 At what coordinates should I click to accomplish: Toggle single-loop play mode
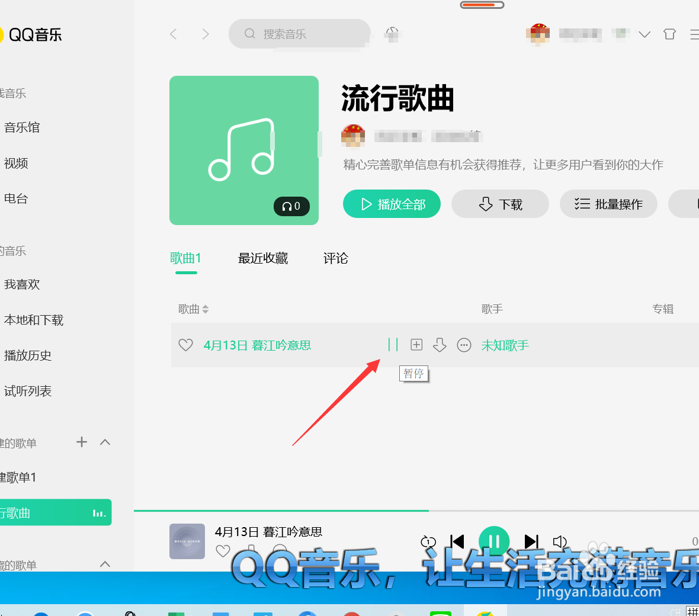(428, 541)
